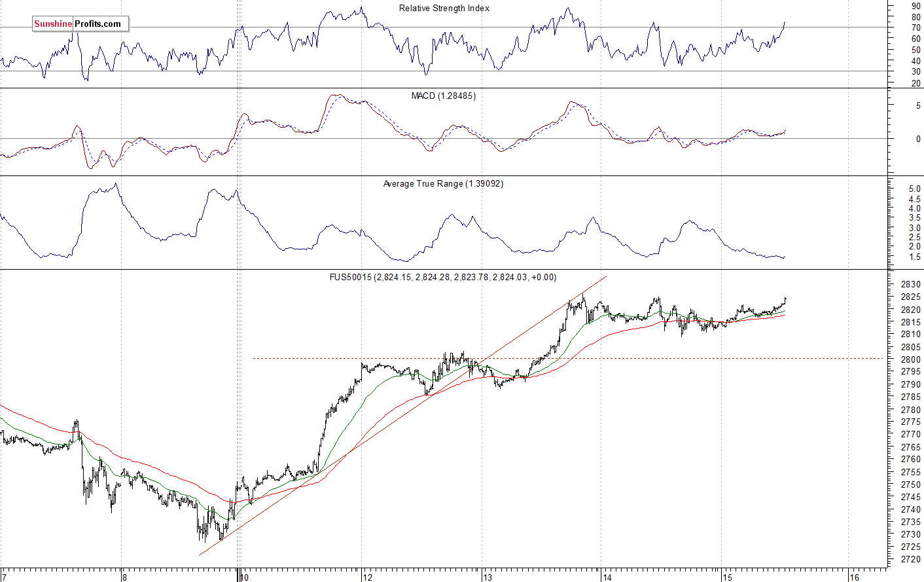Click the date label 14 on time axis
Image resolution: width=924 pixels, height=582 pixels.
click(x=607, y=577)
